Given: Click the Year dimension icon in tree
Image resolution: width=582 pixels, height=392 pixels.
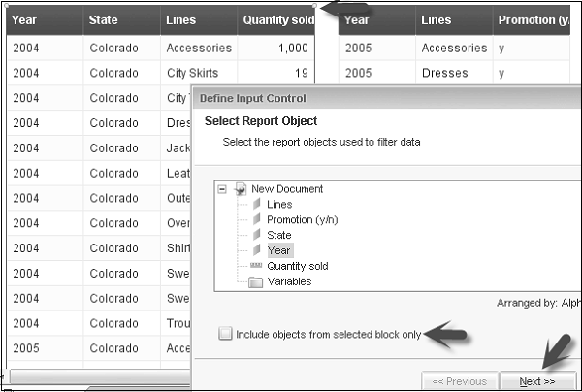Looking at the screenshot, I should [x=257, y=250].
